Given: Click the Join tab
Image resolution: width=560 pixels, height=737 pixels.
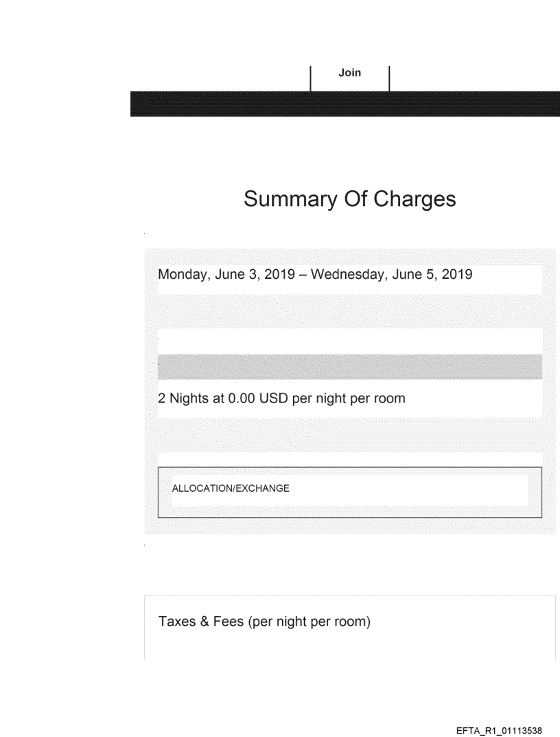Looking at the screenshot, I should (350, 73).
